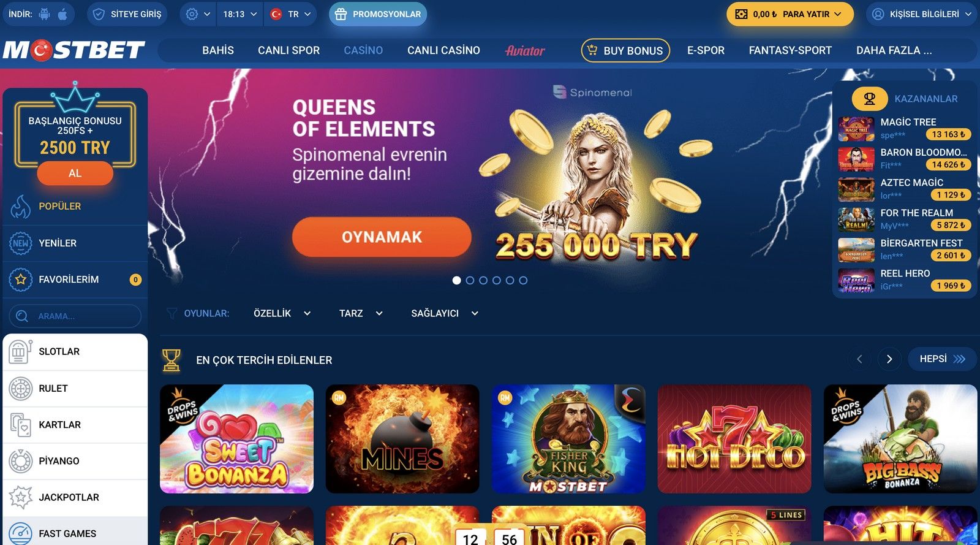Claim bonus with the AL button
Screen dimensions: 980x545
[75, 173]
